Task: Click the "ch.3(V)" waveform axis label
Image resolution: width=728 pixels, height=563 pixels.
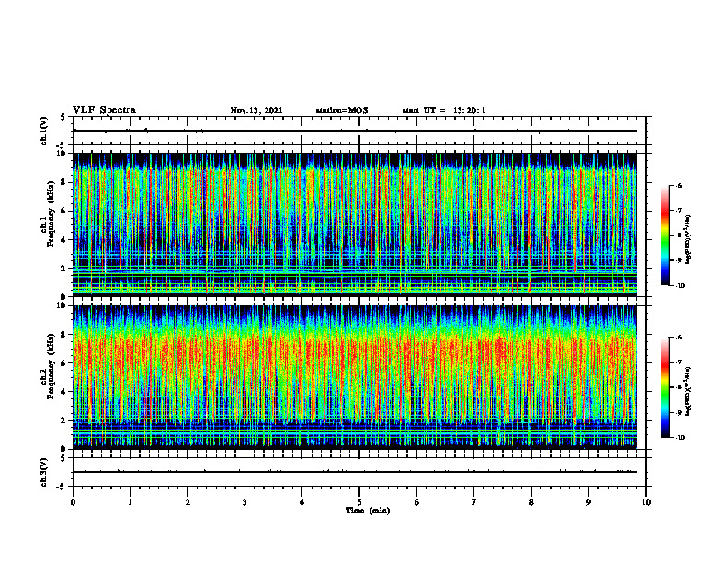Action: pos(44,472)
